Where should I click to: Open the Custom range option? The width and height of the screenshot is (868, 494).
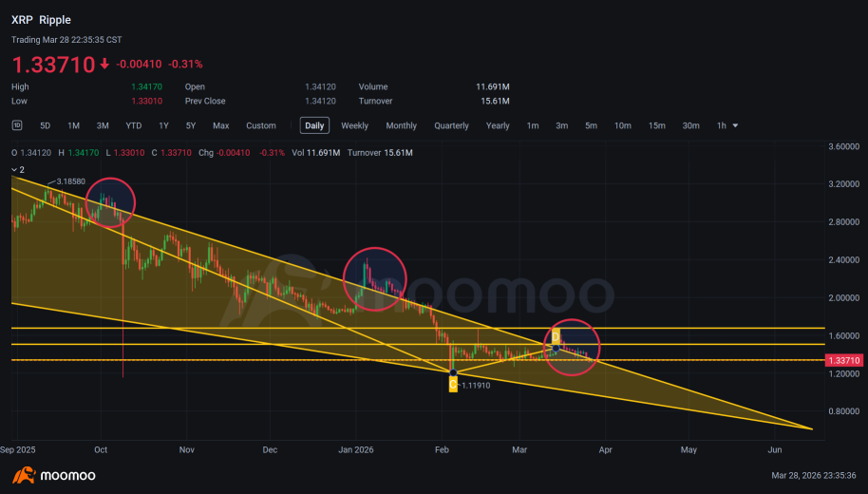261,125
